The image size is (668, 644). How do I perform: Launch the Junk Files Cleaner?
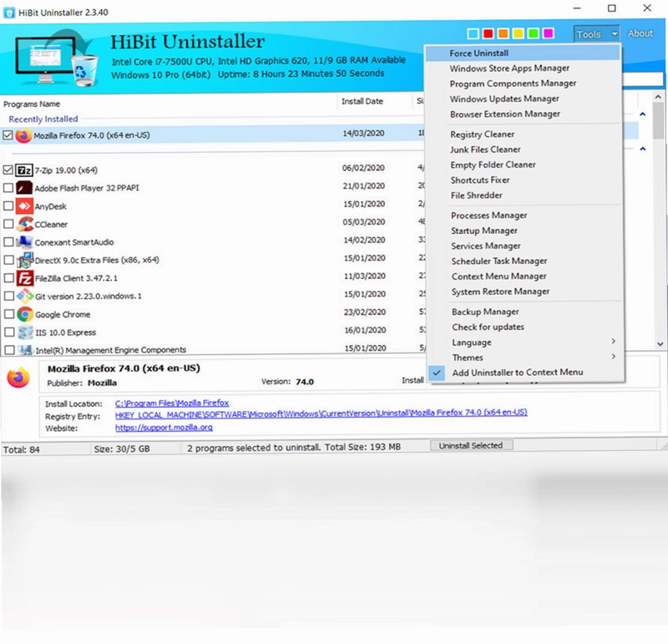tap(485, 150)
